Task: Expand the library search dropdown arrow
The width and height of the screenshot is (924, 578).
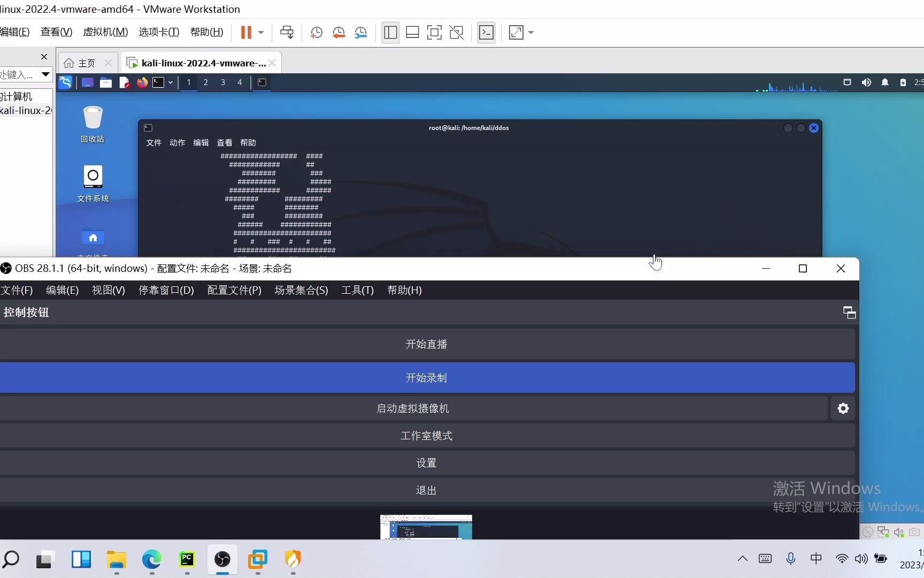Action: [x=45, y=74]
